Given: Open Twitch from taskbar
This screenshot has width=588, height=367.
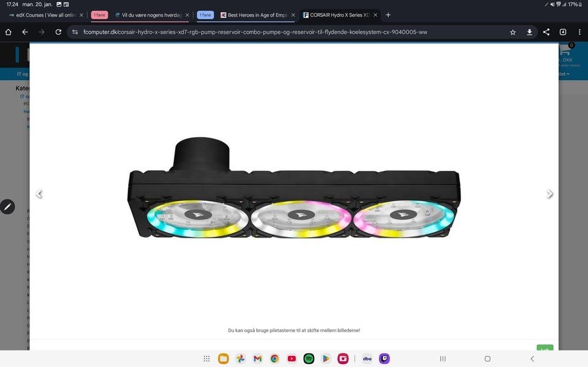Looking at the screenshot, I should click(x=384, y=359).
